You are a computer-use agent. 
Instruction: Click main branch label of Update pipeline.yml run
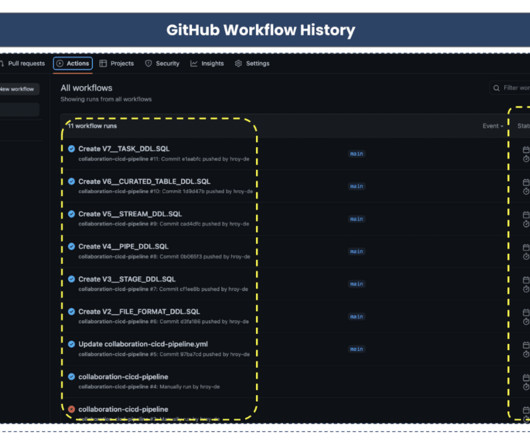tap(356, 349)
